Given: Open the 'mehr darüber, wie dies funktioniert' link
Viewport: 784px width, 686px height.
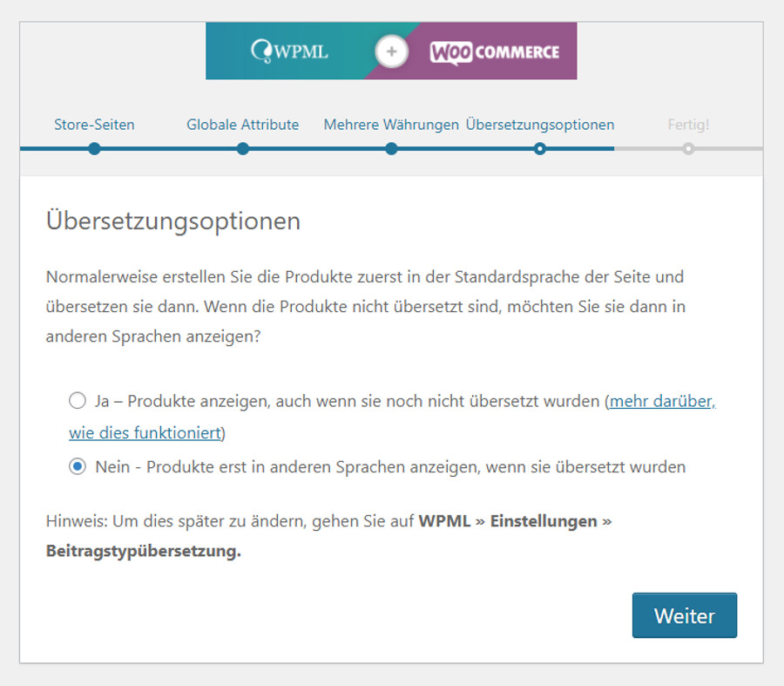Looking at the screenshot, I should pyautogui.click(x=663, y=401).
